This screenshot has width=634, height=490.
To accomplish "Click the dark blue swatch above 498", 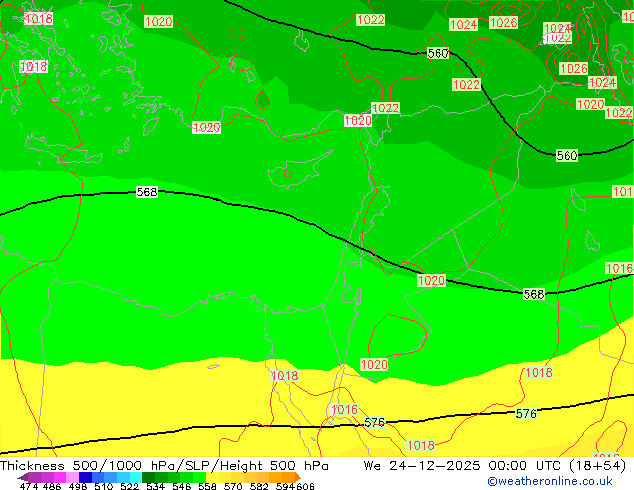I will 85,477.
